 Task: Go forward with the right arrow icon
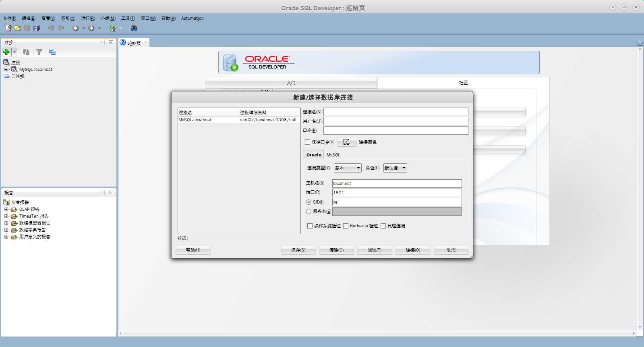coord(91,28)
